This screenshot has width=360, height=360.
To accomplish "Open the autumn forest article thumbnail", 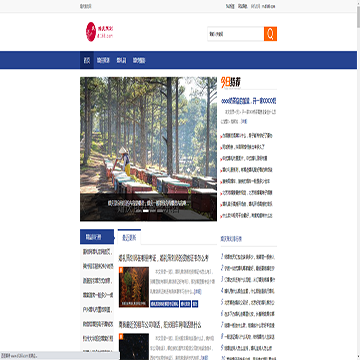I will [x=134, y=287].
